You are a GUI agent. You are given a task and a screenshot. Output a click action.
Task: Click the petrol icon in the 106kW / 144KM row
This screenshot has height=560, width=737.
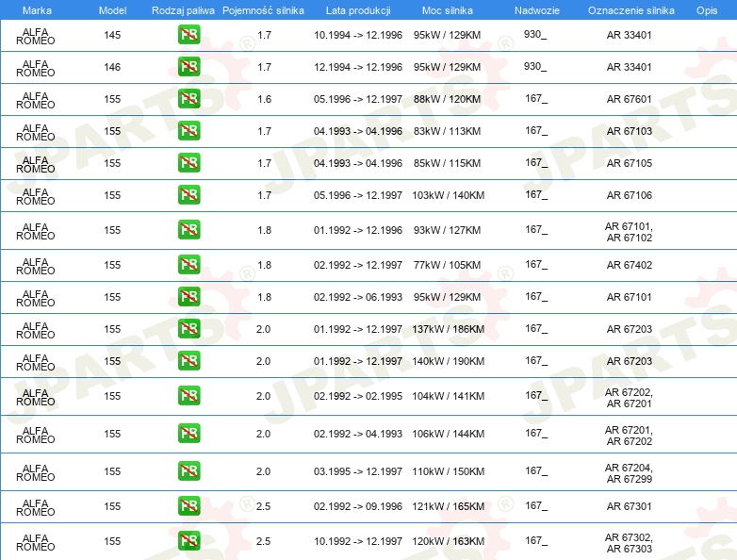pyautogui.click(x=188, y=433)
